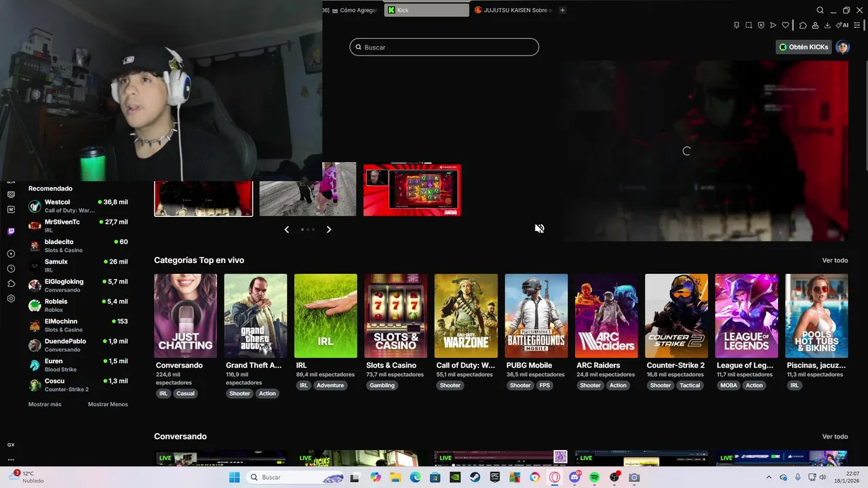Switch to the Cómo Agregar tab
Viewport: 868px width, 488px height.
[353, 10]
